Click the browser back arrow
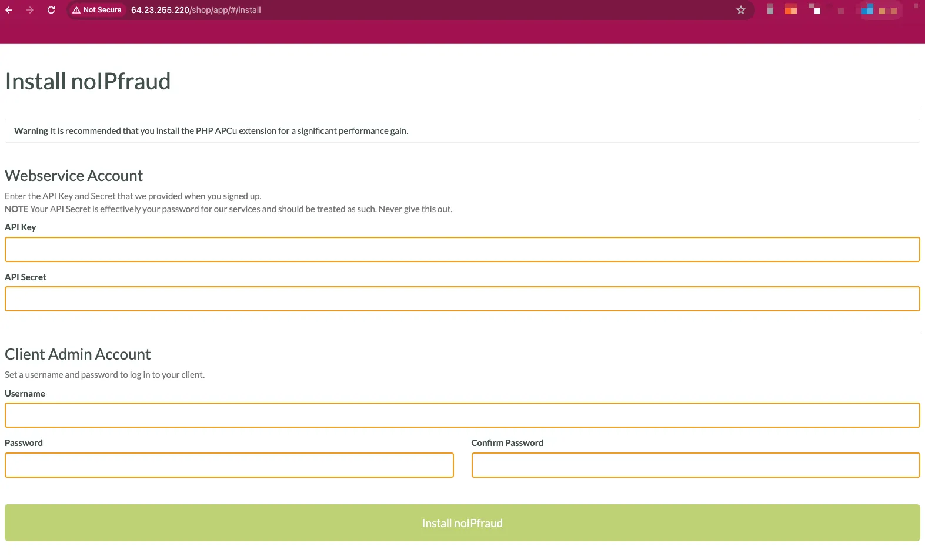The width and height of the screenshot is (925, 560). point(9,10)
